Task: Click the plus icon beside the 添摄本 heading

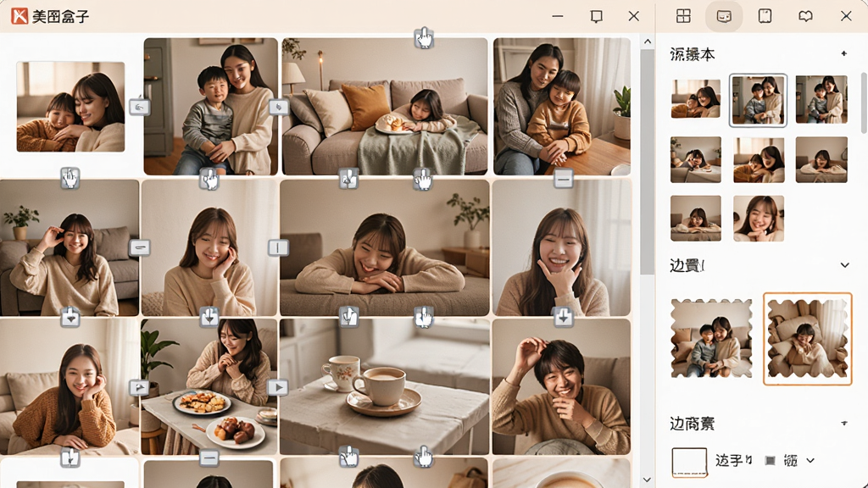Action: [x=843, y=53]
